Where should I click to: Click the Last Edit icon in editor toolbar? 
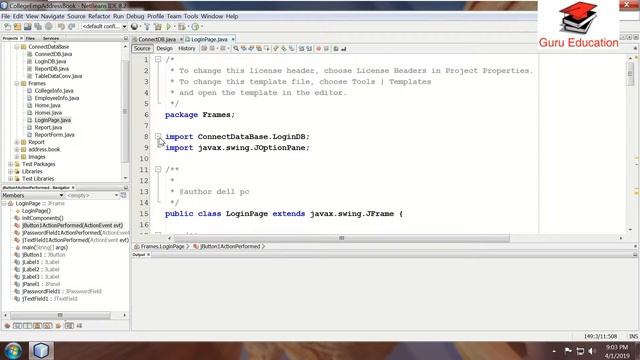(x=204, y=49)
